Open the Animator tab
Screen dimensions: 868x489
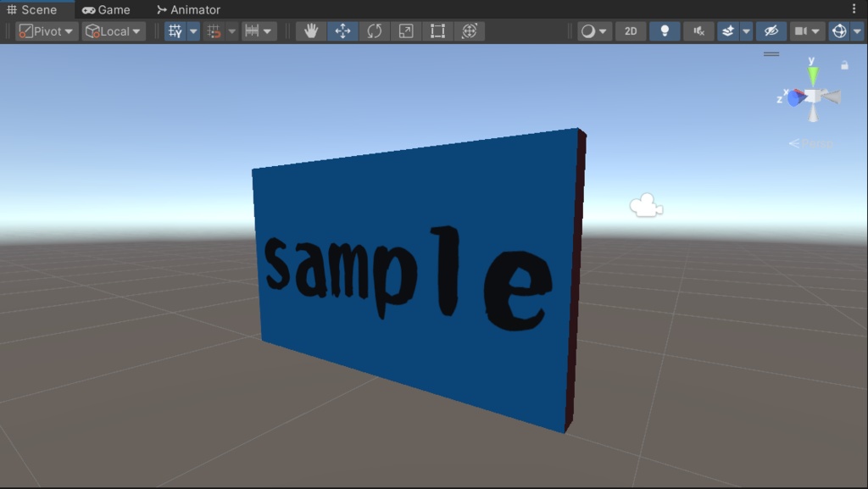(x=188, y=9)
